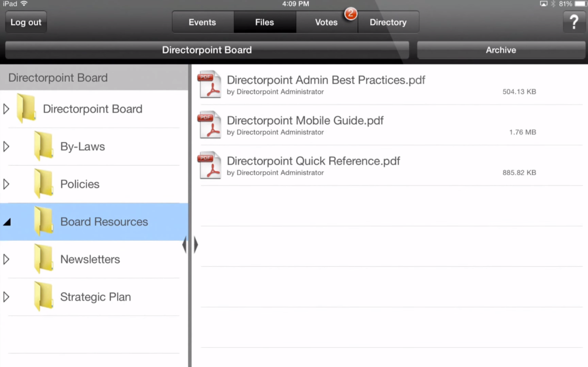Click the PDF icon for Directorpoint Quick Reference
This screenshot has width=588, height=367.
click(210, 165)
